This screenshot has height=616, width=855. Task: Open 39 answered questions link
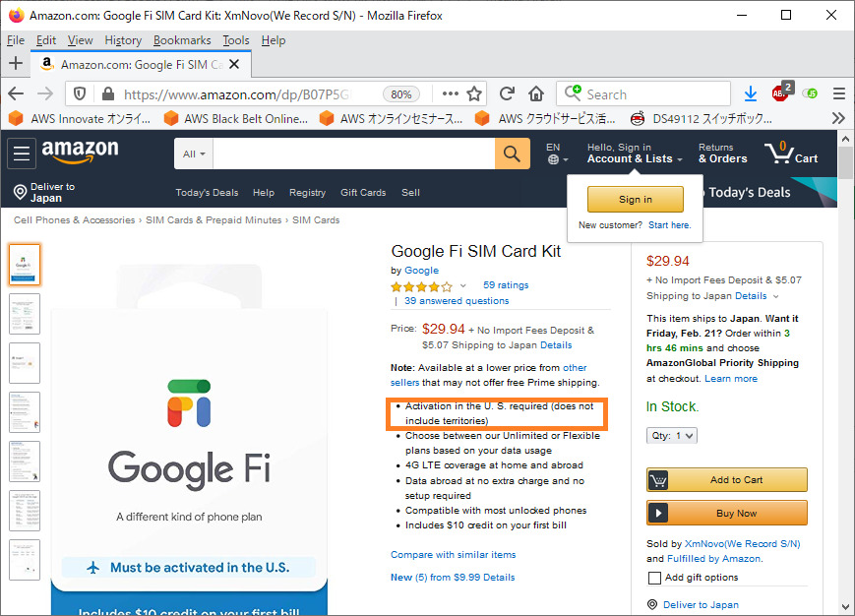click(x=457, y=301)
